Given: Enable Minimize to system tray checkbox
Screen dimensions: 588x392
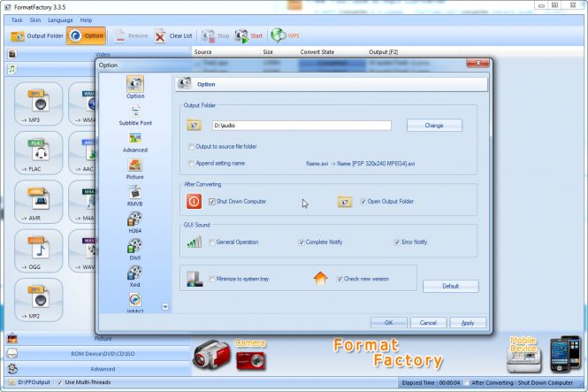Looking at the screenshot, I should point(212,279).
